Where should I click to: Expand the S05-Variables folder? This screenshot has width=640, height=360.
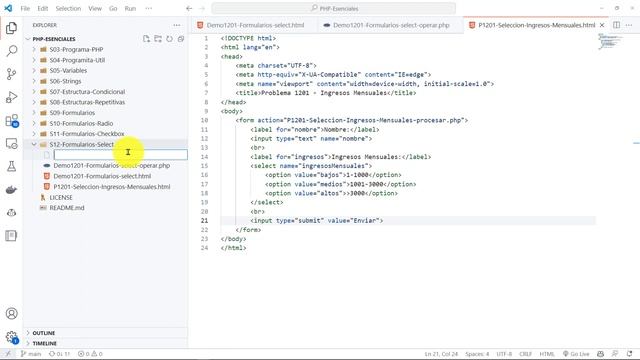click(x=68, y=70)
